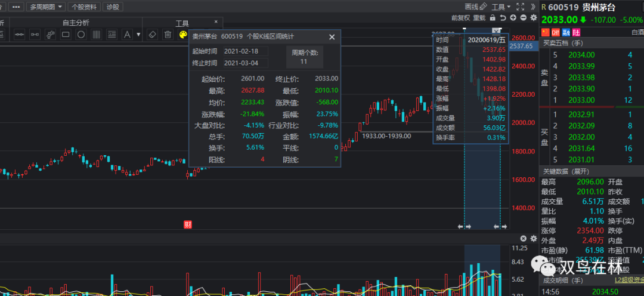Viewport: 644px width, 296px height.
Task: Open the 工具 dropdown menu
Action: (x=501, y=7)
